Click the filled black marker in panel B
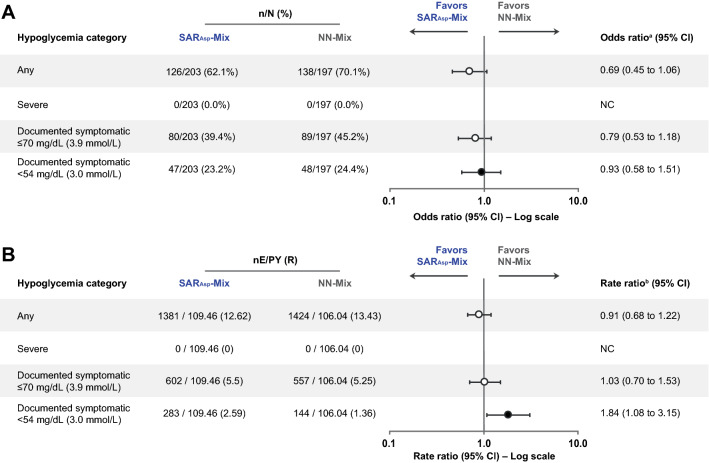The width and height of the screenshot is (709, 463). (508, 414)
